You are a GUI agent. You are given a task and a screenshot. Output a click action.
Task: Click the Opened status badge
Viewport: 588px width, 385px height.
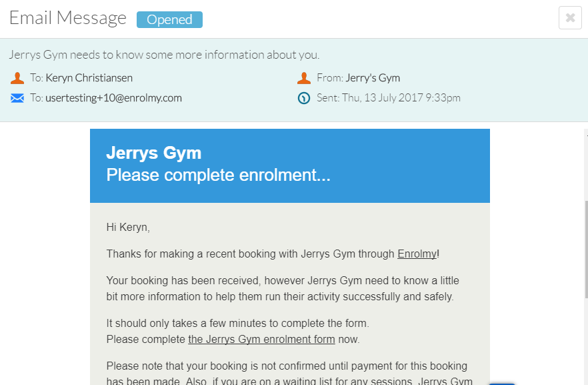pos(169,19)
